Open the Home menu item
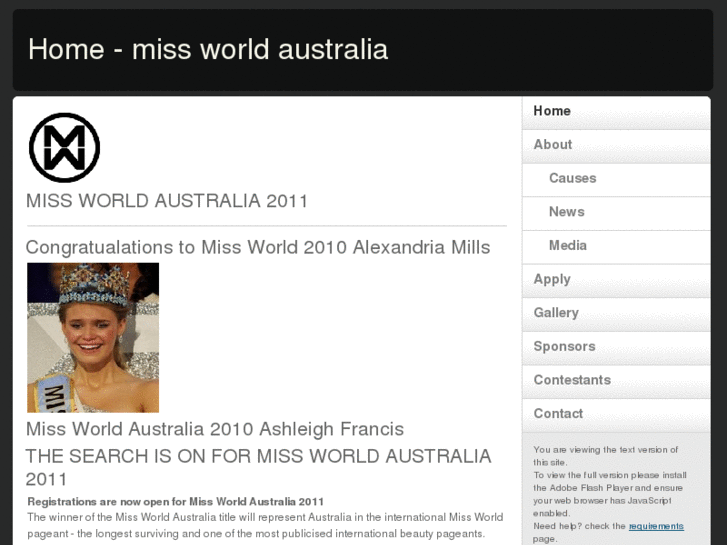Image resolution: width=727 pixels, height=545 pixels. click(x=616, y=113)
